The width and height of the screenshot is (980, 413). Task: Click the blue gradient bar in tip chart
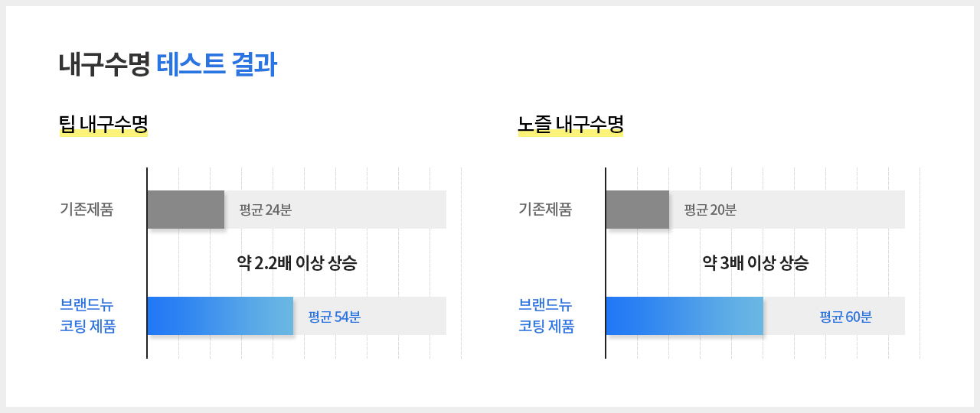pos(220,316)
